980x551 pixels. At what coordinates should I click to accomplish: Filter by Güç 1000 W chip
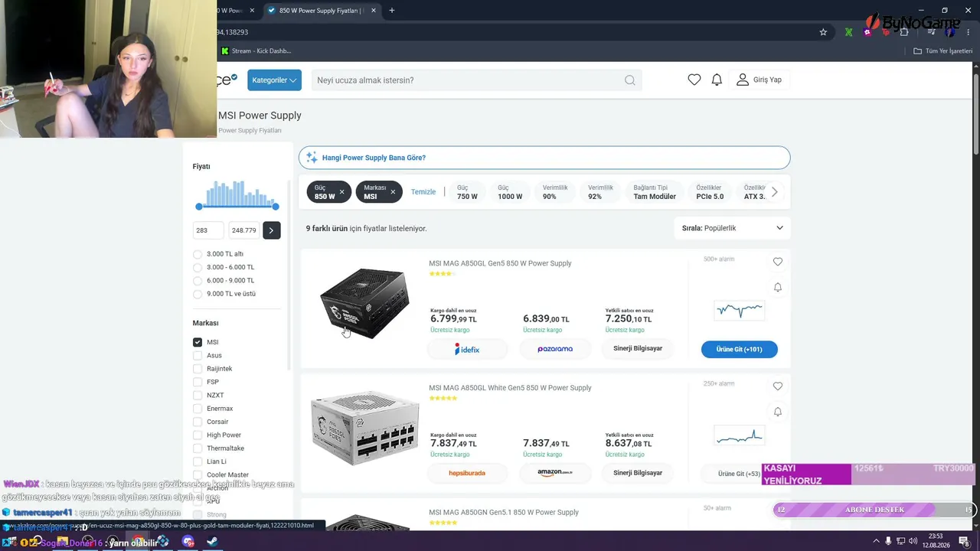coord(510,192)
